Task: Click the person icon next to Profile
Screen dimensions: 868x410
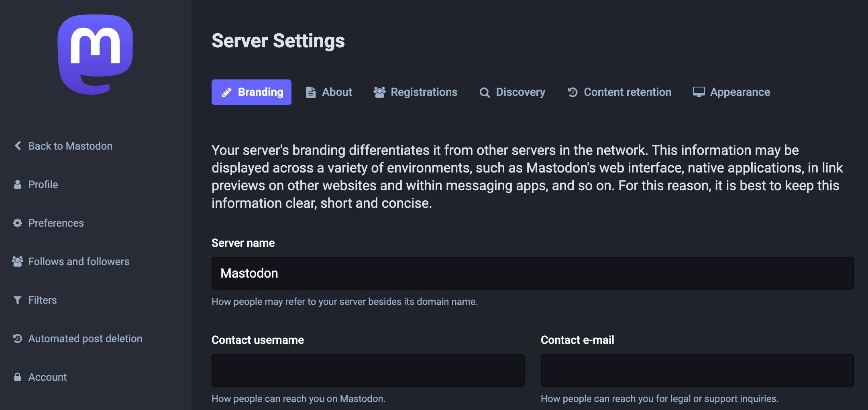Action: point(17,185)
